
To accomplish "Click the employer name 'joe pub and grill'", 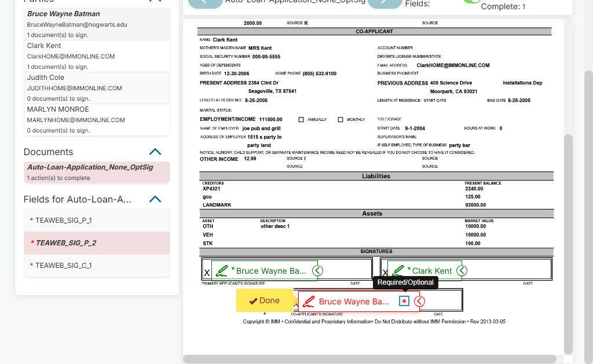I will 261,128.
